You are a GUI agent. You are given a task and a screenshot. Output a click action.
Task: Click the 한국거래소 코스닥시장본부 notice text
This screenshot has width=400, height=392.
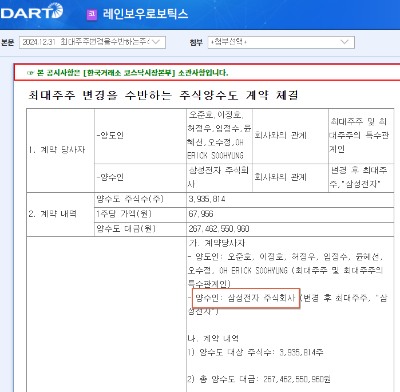click(x=128, y=73)
